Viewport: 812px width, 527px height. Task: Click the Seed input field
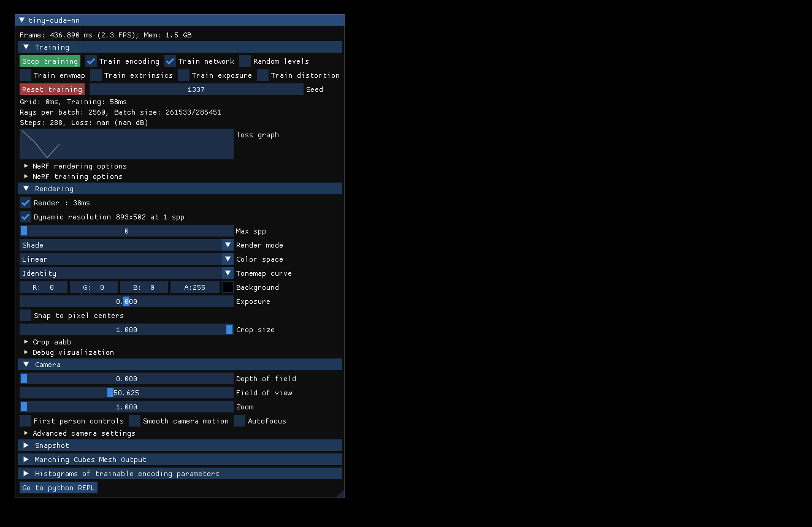[x=196, y=89]
